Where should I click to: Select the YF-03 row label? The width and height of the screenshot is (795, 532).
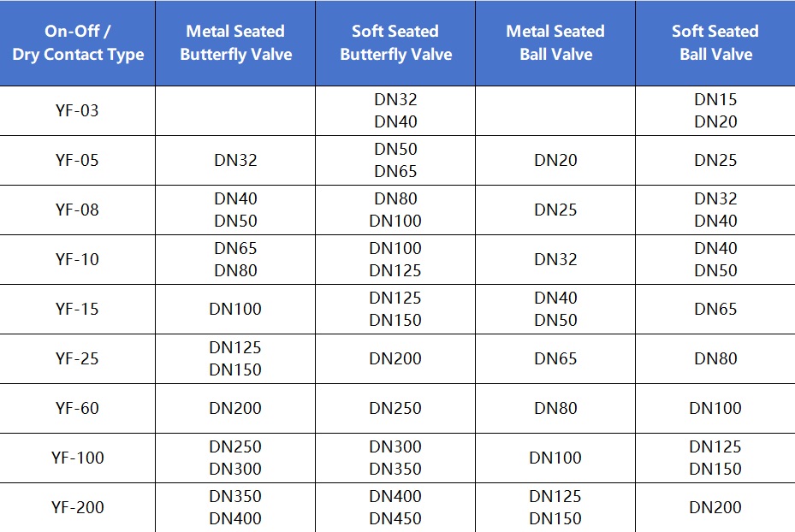pos(77,110)
